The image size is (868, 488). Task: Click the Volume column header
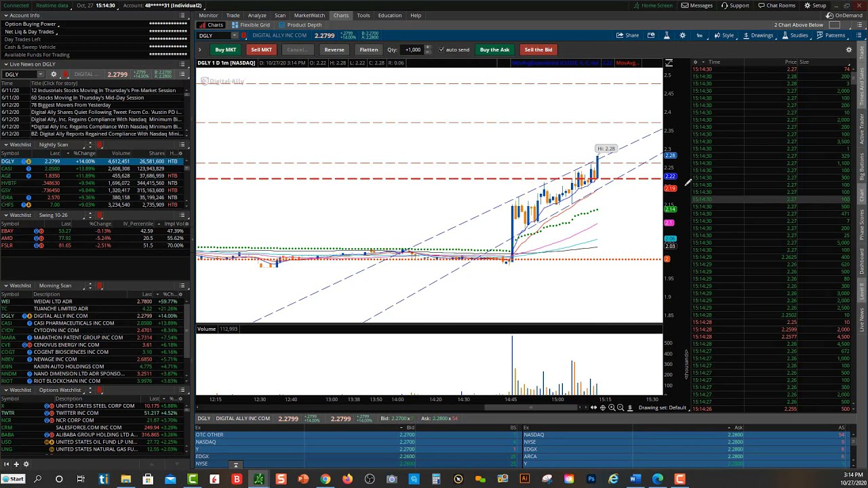pyautogui.click(x=121, y=153)
